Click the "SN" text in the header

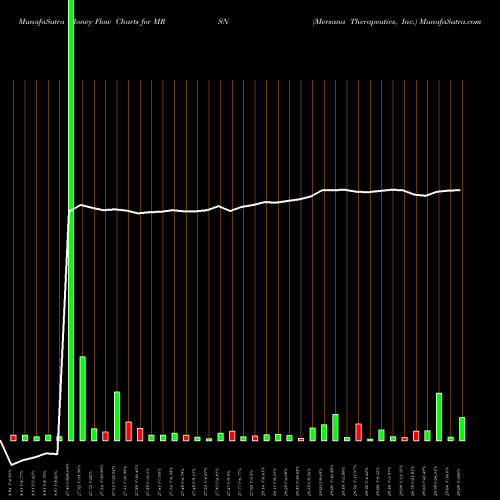223,22
